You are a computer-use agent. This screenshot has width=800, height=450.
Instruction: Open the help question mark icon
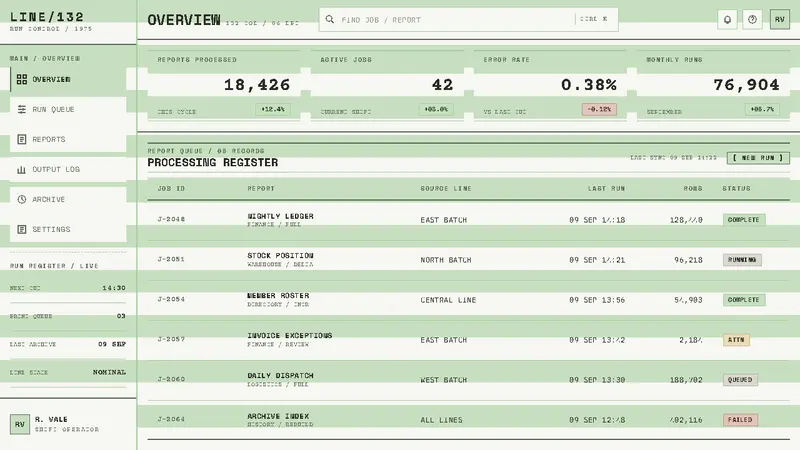click(752, 19)
